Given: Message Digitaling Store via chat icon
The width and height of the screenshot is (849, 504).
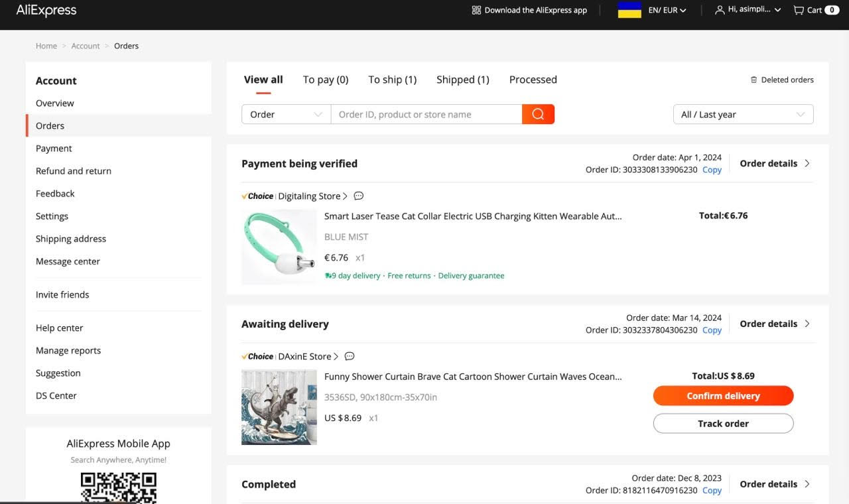Looking at the screenshot, I should click(359, 196).
